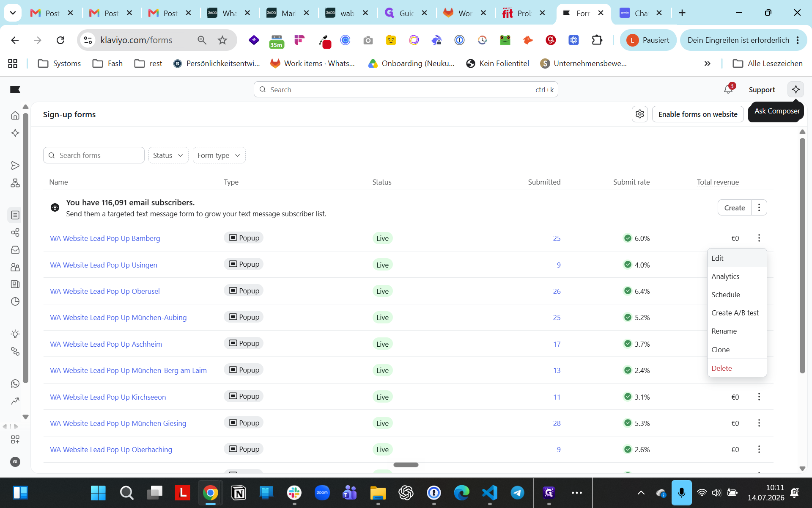
Task: Open Analytics pie-chart icon in sidebar
Action: (15, 301)
